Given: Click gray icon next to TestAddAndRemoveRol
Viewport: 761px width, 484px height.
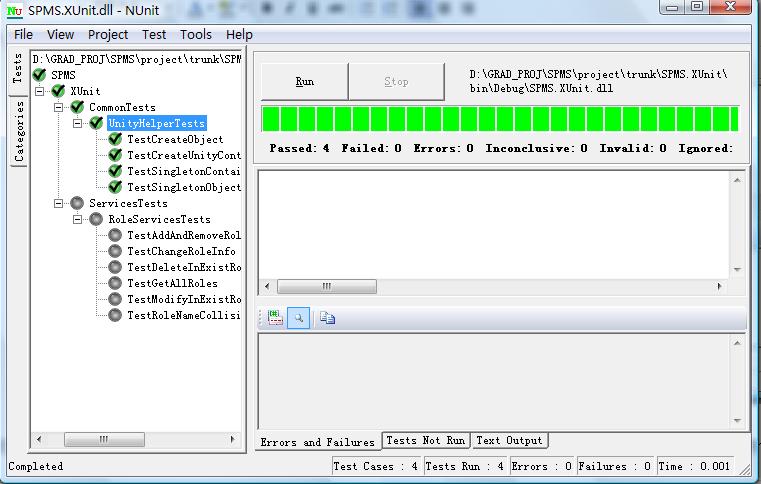Looking at the screenshot, I should (x=115, y=235).
